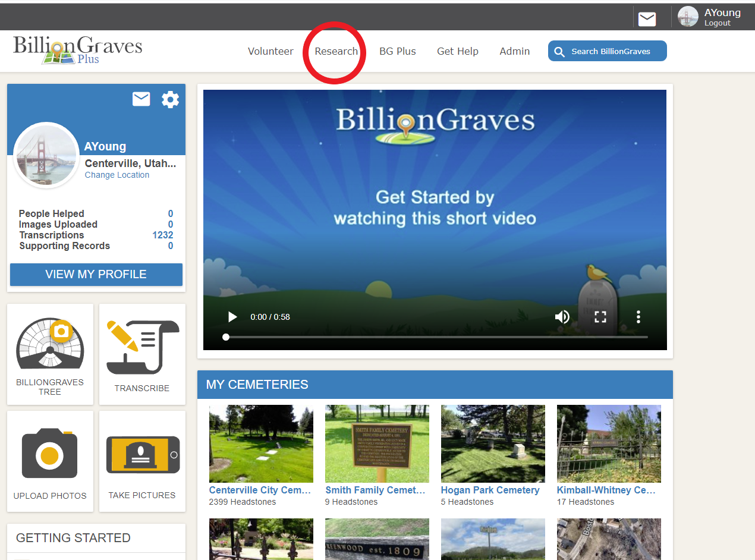
Task: Mute the video with the speaker icon
Action: 562,317
